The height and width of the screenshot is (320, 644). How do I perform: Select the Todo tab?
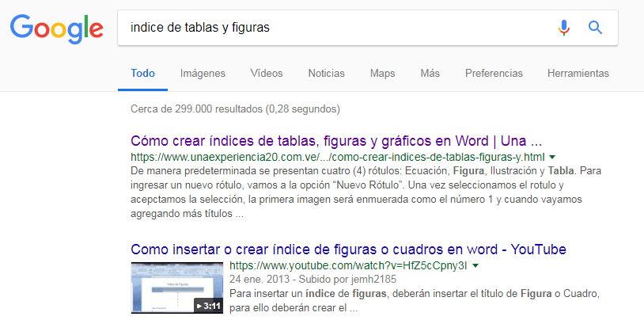coord(142,74)
